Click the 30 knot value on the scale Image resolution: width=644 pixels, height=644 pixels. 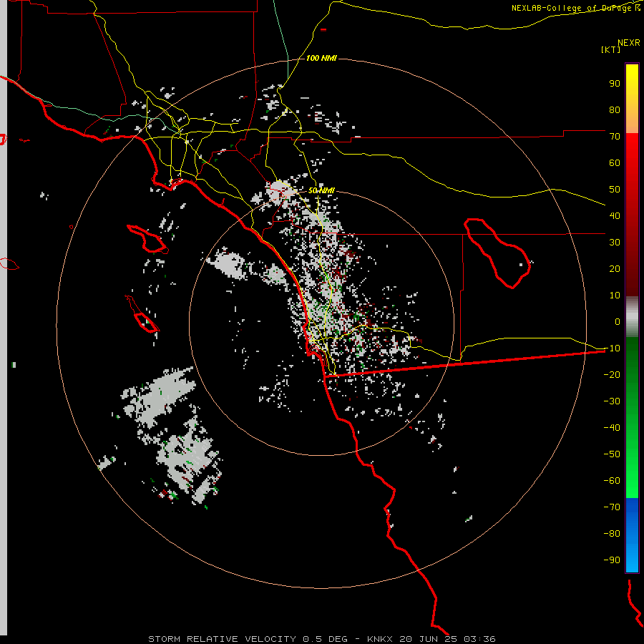point(615,243)
